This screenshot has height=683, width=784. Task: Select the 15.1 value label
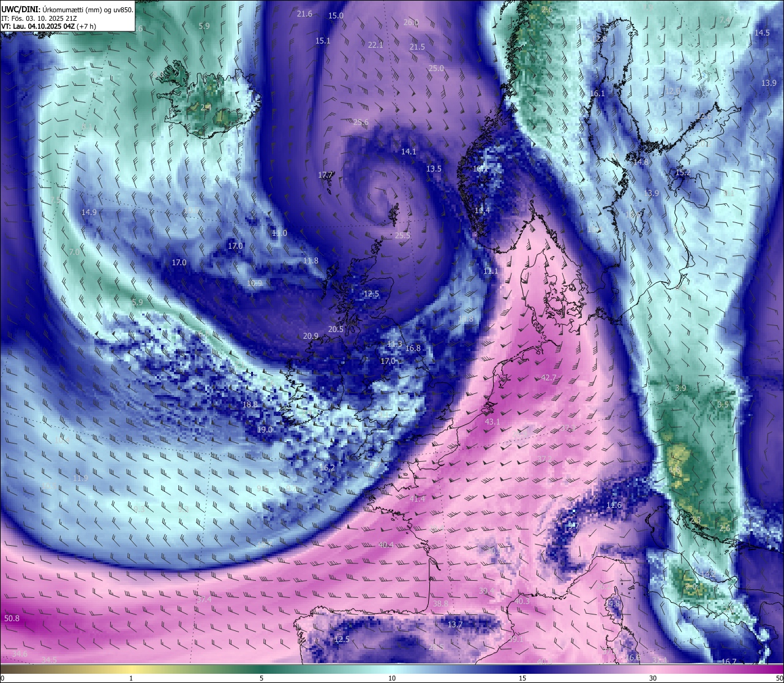(x=323, y=41)
